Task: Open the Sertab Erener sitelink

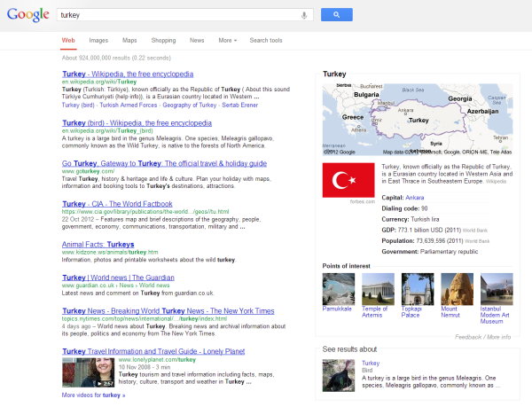Action: click(x=240, y=106)
